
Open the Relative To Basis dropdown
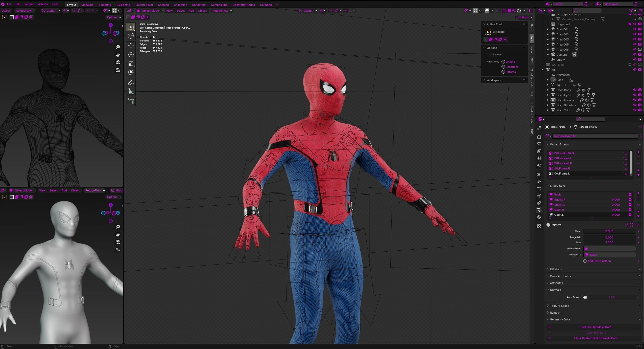coord(609,255)
